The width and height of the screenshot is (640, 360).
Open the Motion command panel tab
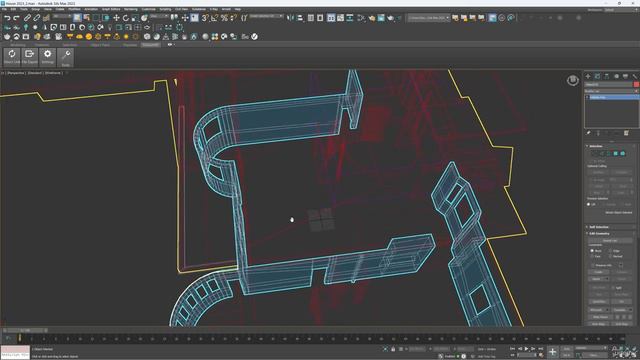point(616,76)
